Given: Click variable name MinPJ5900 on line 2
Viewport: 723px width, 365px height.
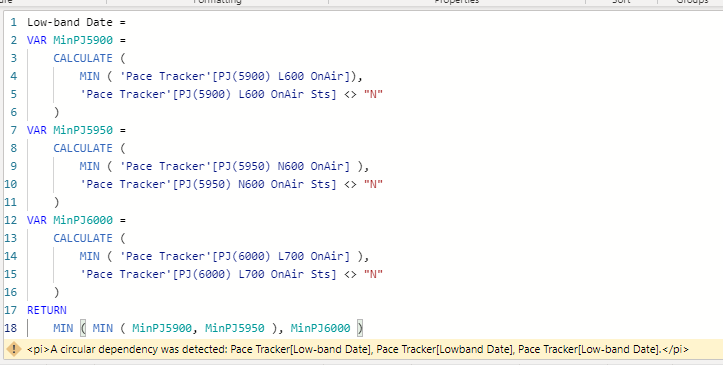Looking at the screenshot, I should [83, 40].
